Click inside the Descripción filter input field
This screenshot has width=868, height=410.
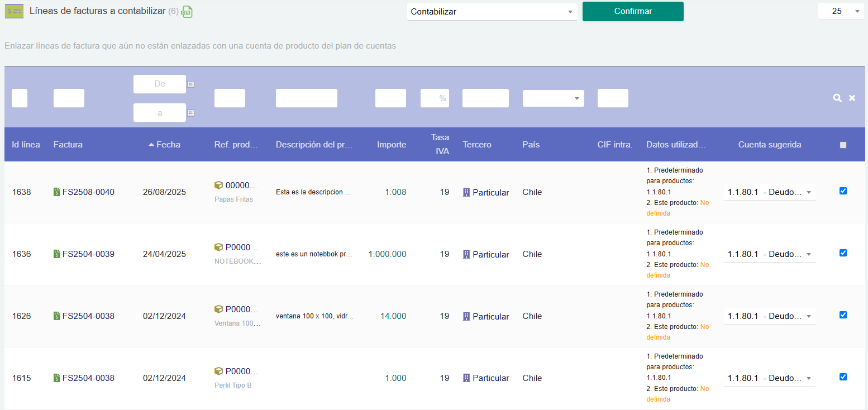click(x=306, y=98)
